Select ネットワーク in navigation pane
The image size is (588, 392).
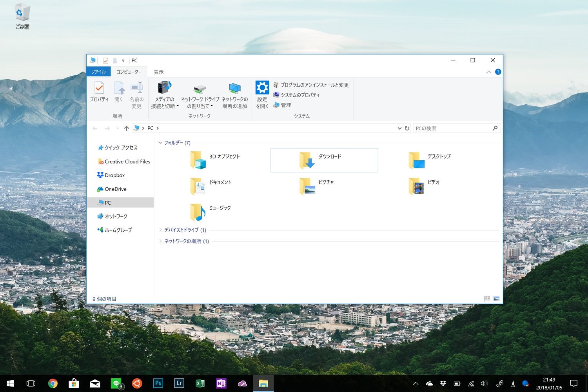pyautogui.click(x=112, y=216)
